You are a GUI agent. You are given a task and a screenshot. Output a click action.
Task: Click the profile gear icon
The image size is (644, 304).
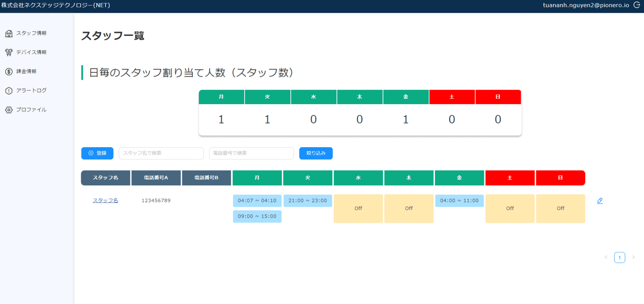9,110
